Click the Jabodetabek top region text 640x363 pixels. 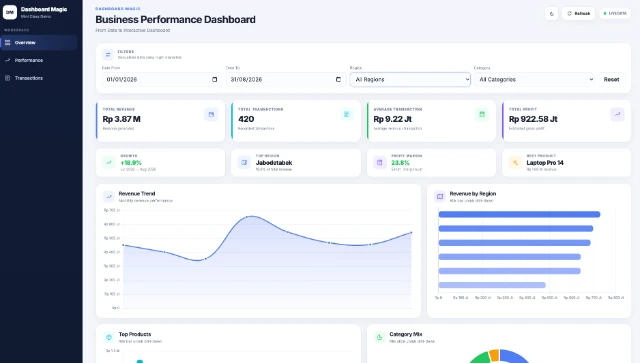(x=274, y=163)
